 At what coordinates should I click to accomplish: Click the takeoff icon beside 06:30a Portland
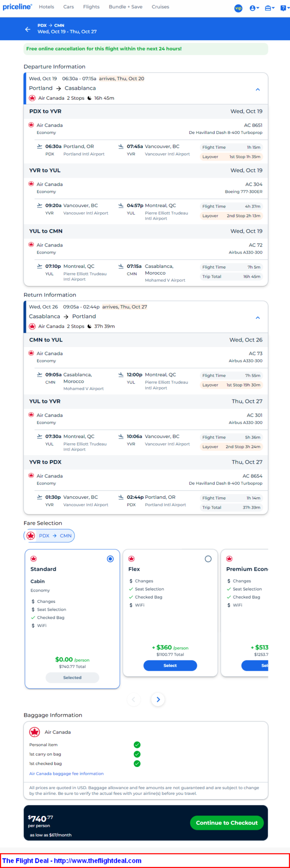tap(40, 146)
